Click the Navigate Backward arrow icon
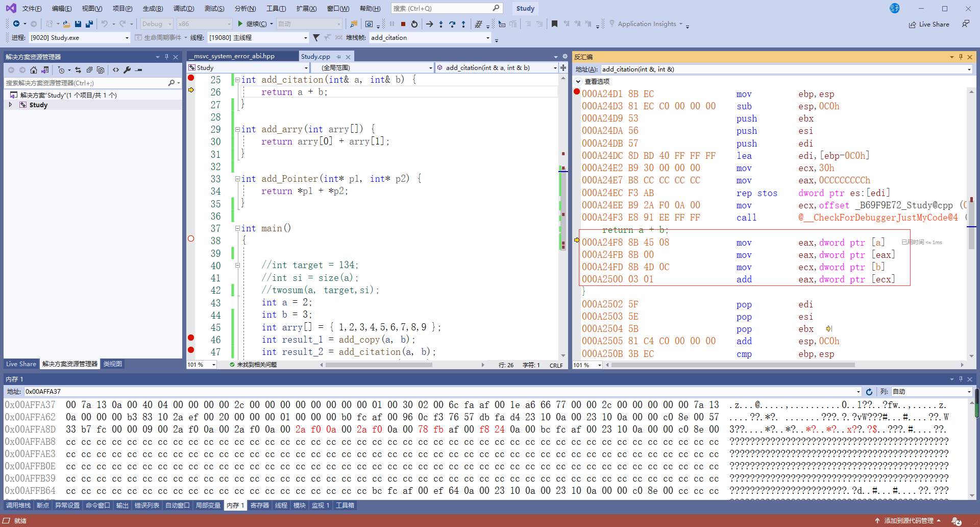Viewport: 980px width, 527px height. 16,24
